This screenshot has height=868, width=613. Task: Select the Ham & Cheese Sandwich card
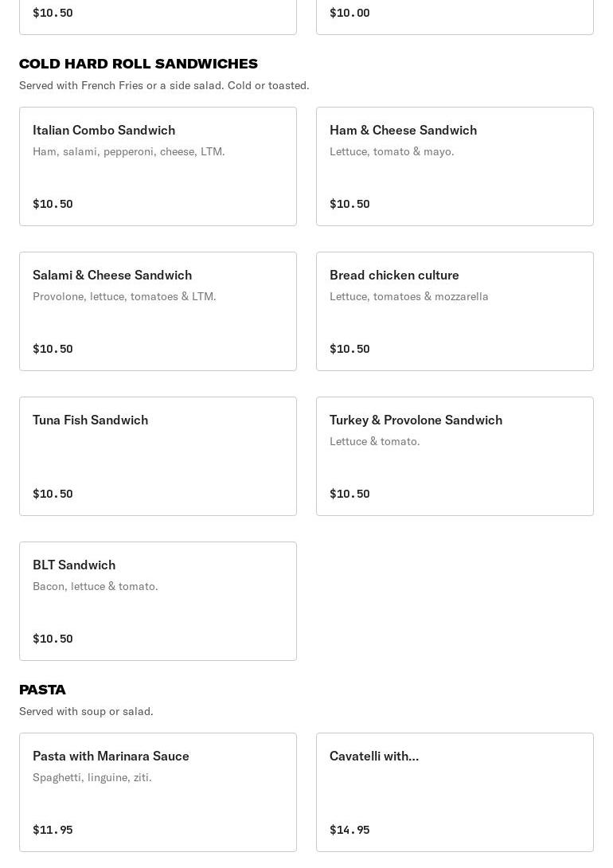tap(455, 166)
